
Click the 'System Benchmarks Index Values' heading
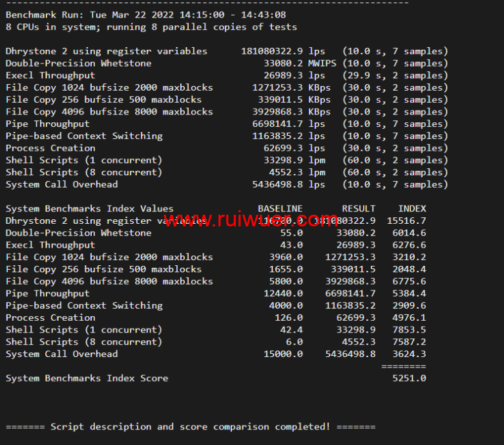(x=89, y=208)
